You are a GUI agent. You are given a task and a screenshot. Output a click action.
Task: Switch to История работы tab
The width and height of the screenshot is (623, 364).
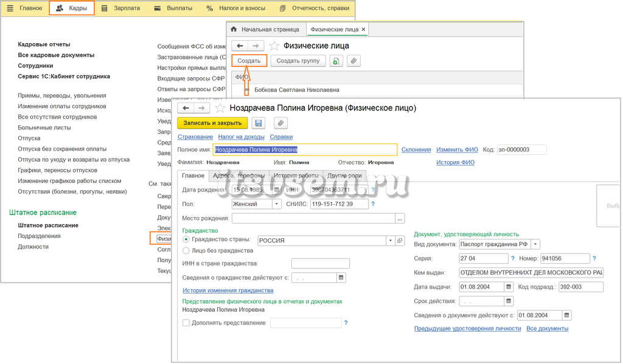tap(296, 176)
